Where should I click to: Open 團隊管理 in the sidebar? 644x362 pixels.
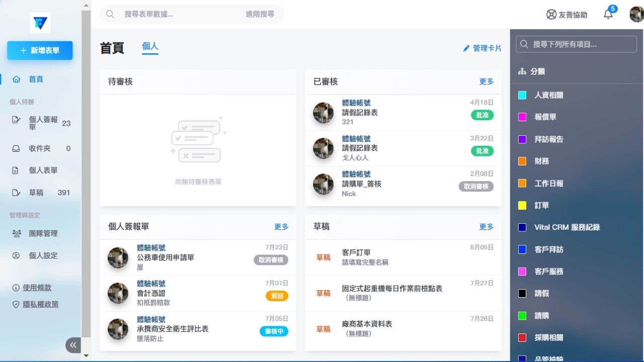tap(40, 233)
